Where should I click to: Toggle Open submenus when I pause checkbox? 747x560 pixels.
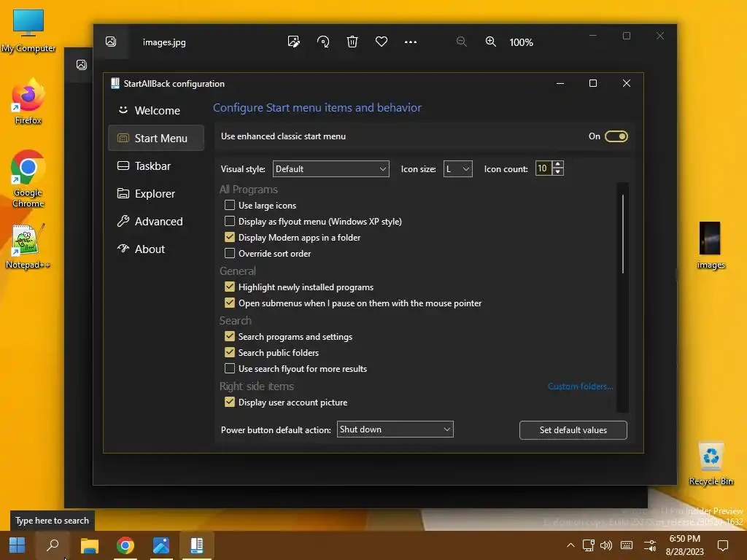[230, 303]
